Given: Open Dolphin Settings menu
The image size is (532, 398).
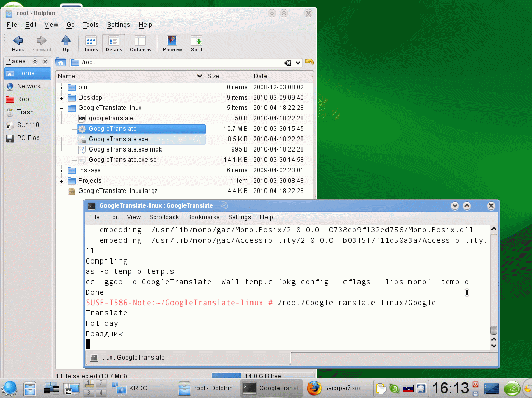Looking at the screenshot, I should (118, 25).
